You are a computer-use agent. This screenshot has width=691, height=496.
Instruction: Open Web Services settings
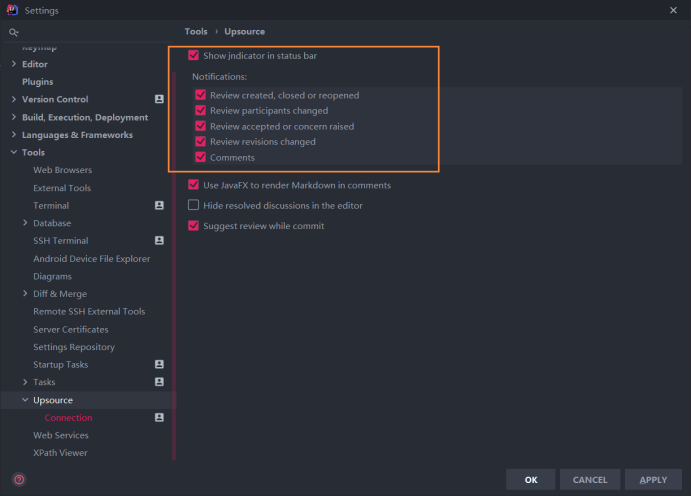[x=61, y=435]
